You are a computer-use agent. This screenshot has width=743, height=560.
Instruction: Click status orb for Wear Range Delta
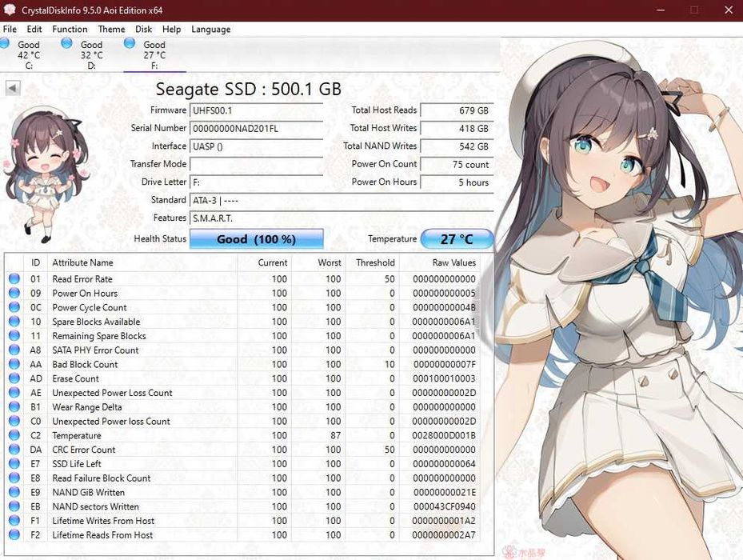point(14,407)
